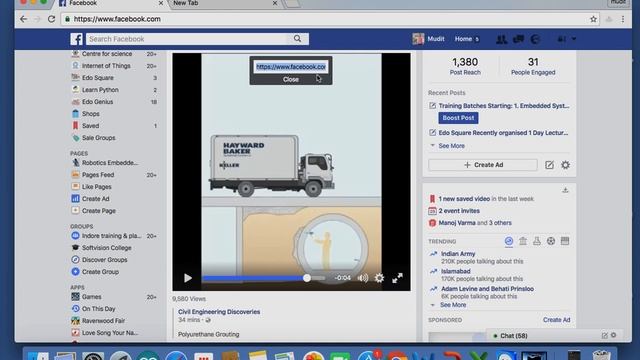Screen dimensions: 640x360
Task: Open messages icon in header
Action: (x=518, y=39)
